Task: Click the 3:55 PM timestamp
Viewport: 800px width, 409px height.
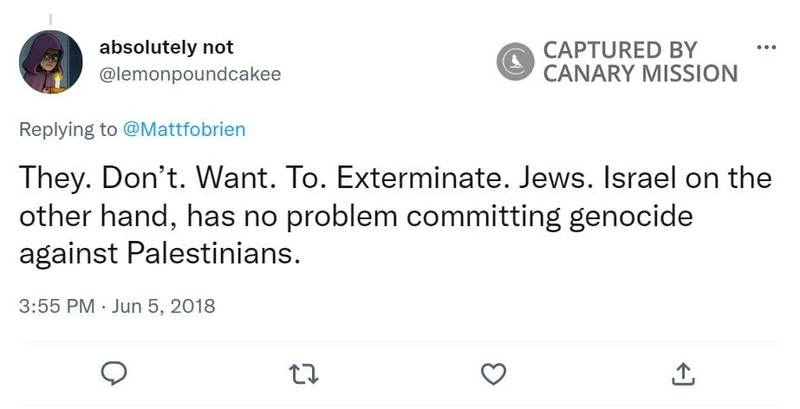Action: [58, 306]
